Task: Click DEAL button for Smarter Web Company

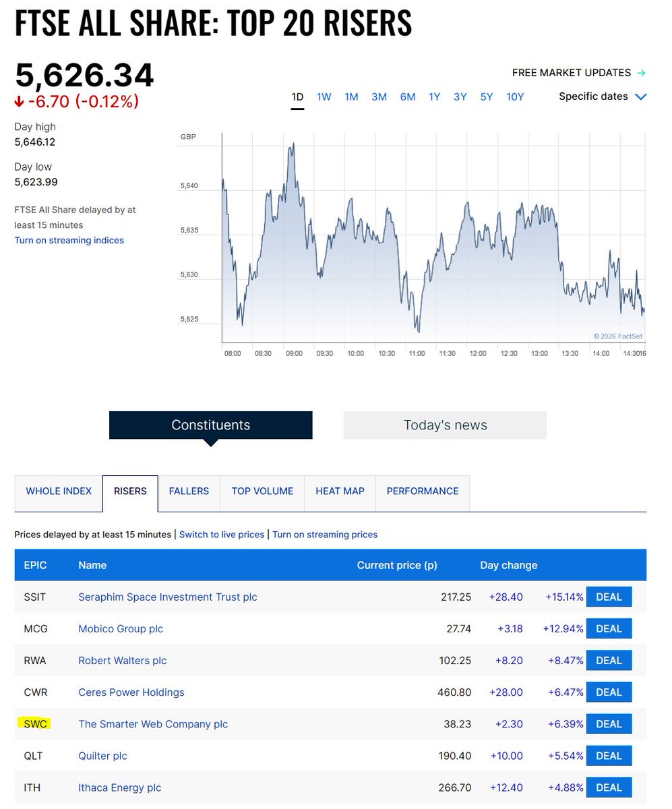Action: coord(609,724)
